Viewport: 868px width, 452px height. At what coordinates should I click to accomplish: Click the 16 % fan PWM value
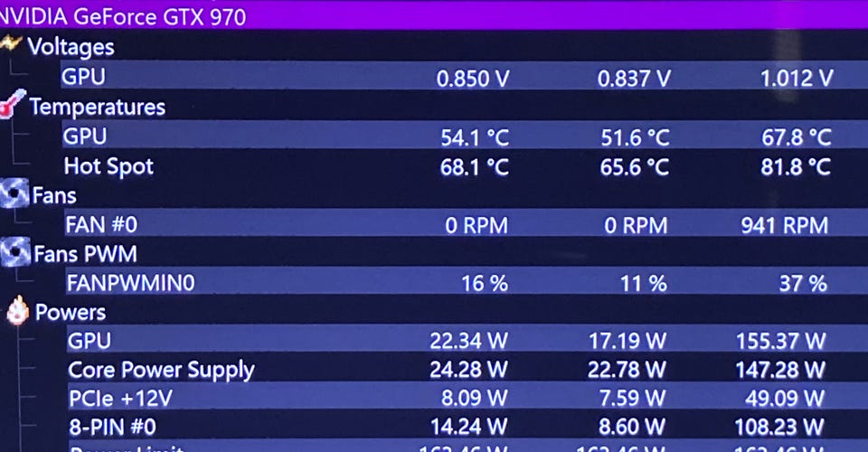point(485,283)
